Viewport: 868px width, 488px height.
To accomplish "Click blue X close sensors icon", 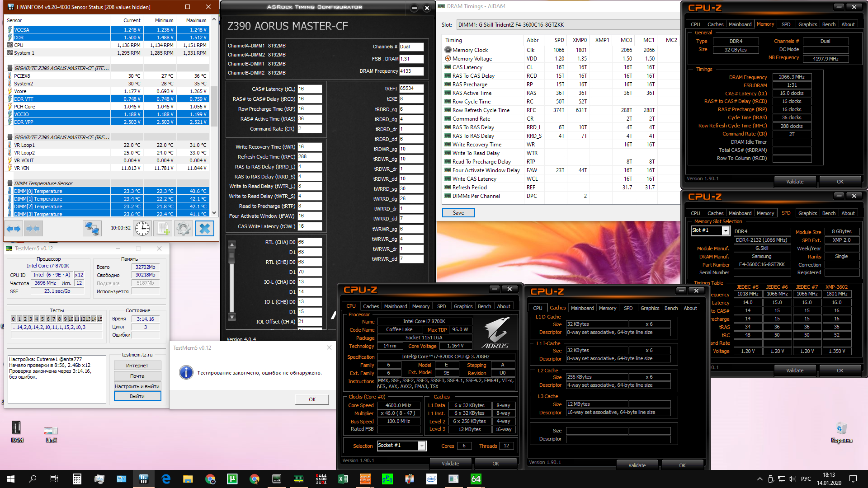I will click(204, 229).
